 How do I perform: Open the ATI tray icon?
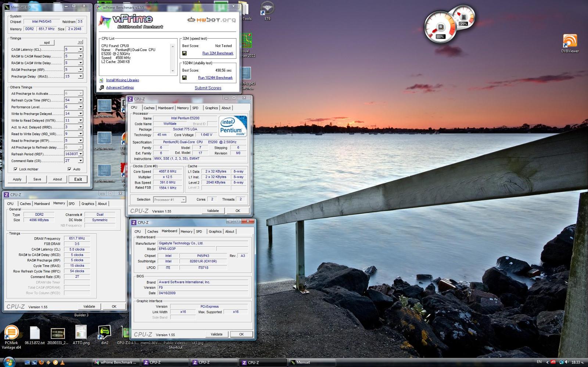click(x=553, y=362)
